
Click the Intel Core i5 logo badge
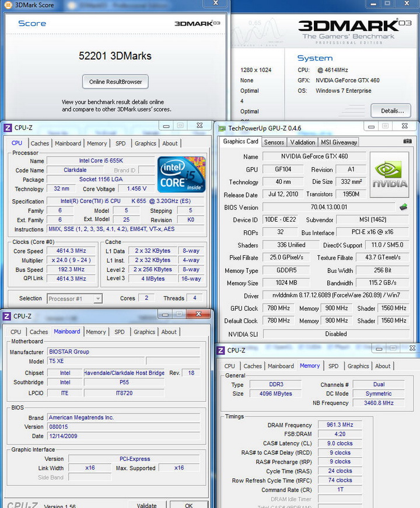coord(181,174)
